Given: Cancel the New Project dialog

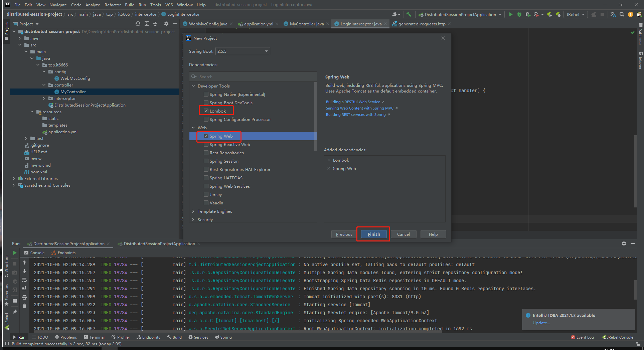Looking at the screenshot, I should tap(403, 234).
